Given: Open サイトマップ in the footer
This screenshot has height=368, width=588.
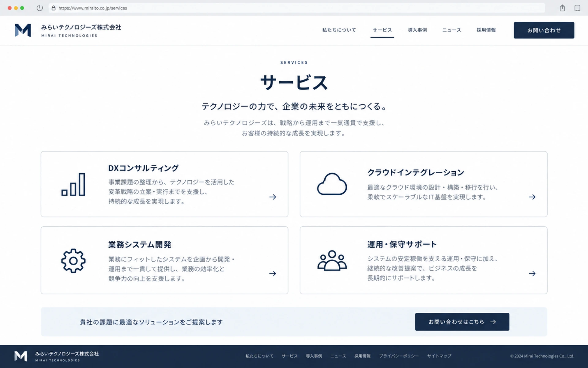Looking at the screenshot, I should click(439, 356).
